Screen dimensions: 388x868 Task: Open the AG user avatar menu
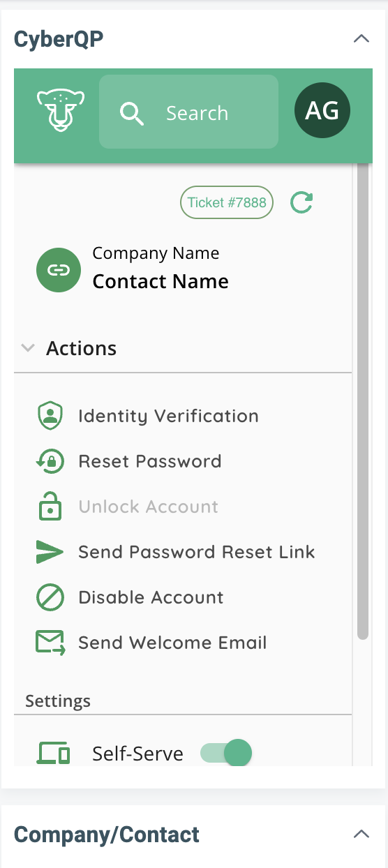coord(322,110)
